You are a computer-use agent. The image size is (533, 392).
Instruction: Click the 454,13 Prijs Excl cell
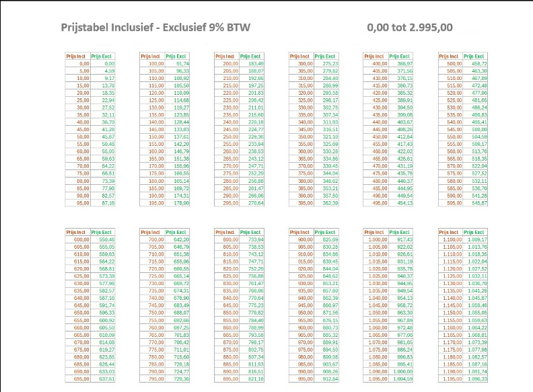tap(401, 202)
